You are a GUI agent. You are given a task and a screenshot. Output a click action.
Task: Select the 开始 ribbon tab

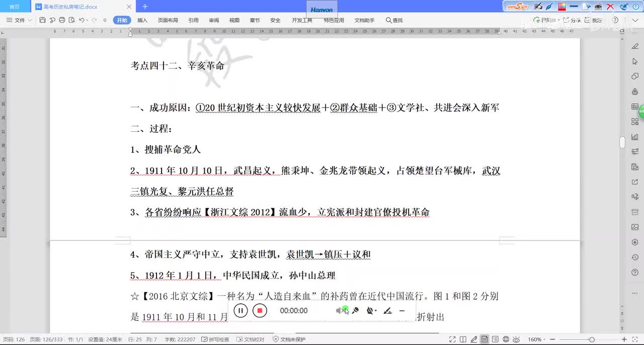coord(122,20)
